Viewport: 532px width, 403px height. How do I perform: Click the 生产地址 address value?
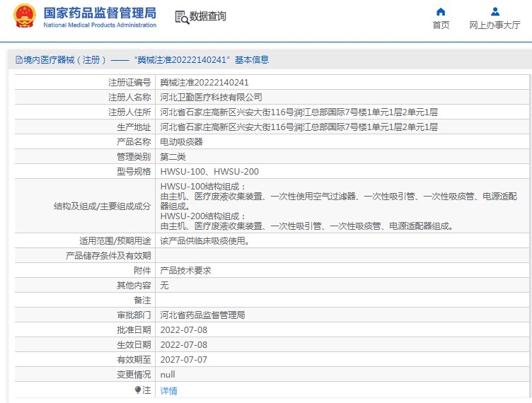click(299, 127)
